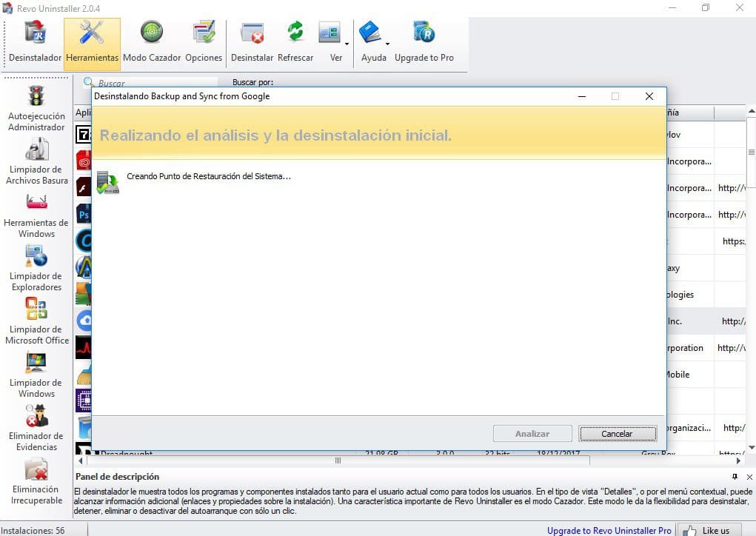Click 'Creando Punto de Restauración del Sistema...' text

point(209,176)
